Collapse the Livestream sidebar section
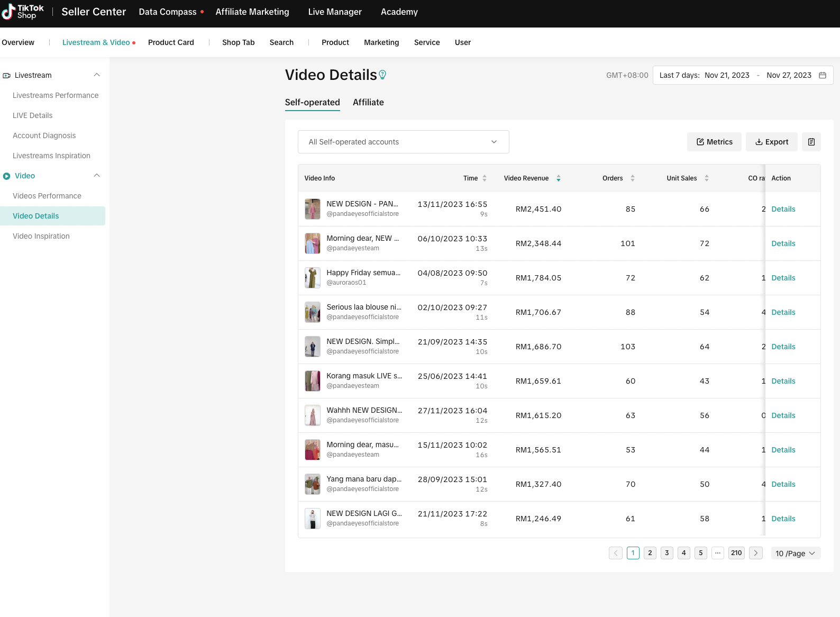 click(x=97, y=75)
